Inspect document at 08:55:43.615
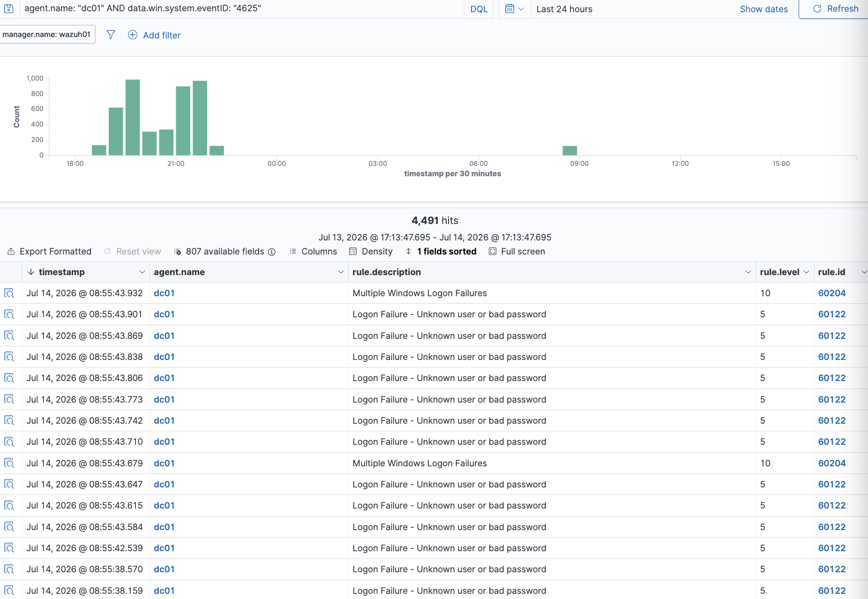 tap(9, 506)
